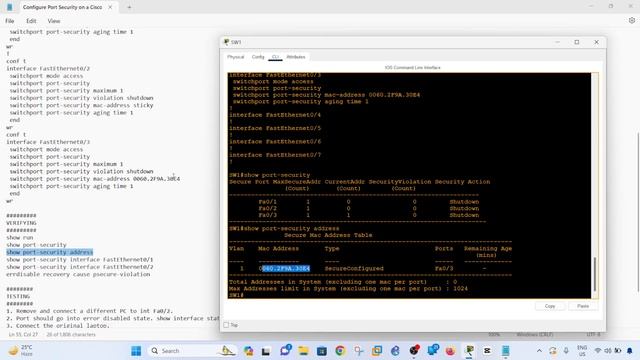Open the volume tray icon

click(x=608, y=351)
